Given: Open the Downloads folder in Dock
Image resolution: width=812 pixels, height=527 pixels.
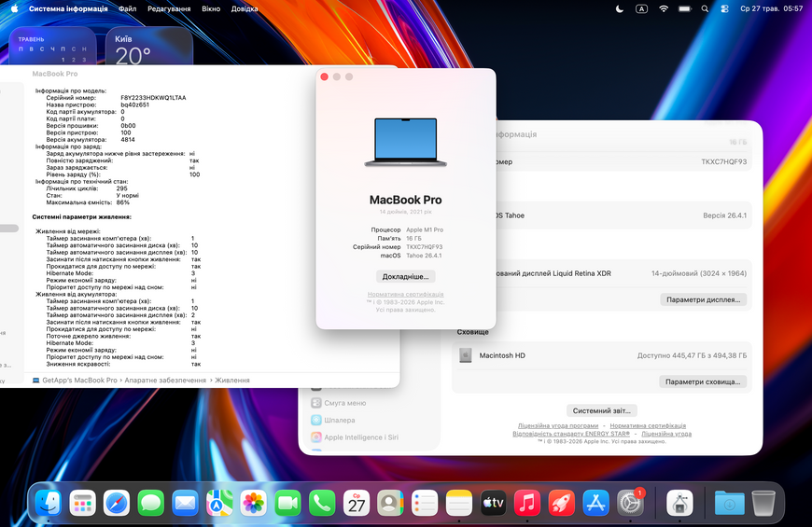Looking at the screenshot, I should [729, 503].
